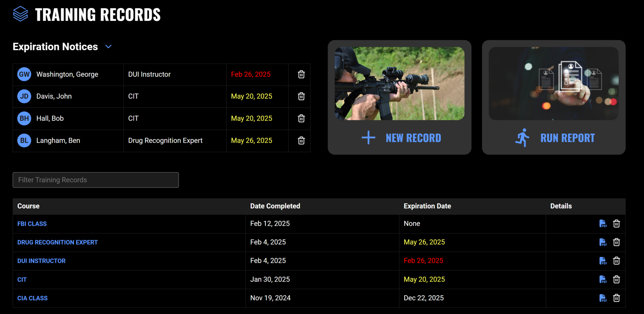Open the PDF for DUI Instructor record
The image size is (644, 314).
(x=603, y=261)
